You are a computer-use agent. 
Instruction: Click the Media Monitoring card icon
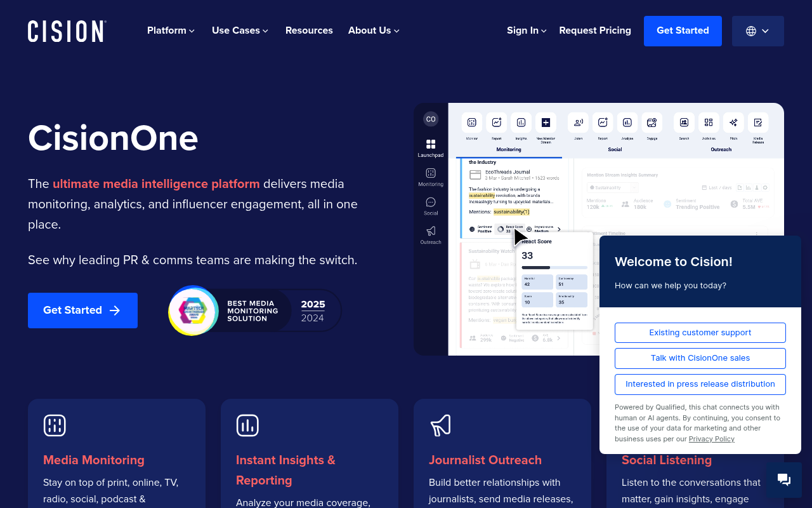point(55,425)
